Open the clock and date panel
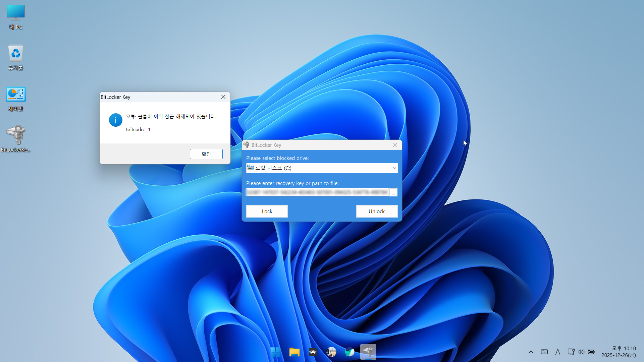 (x=619, y=352)
